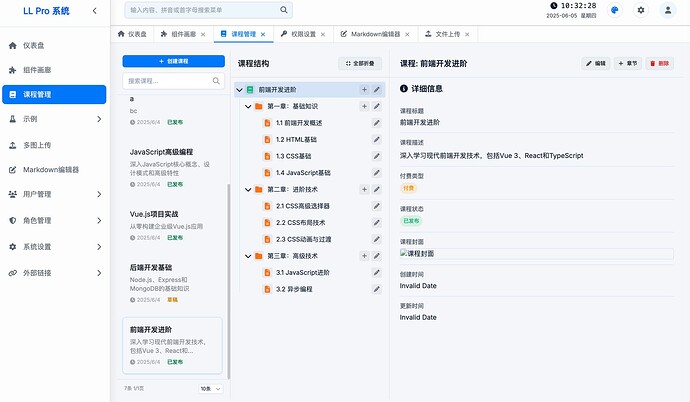Switch to the 仪表盘 tab

click(132, 34)
